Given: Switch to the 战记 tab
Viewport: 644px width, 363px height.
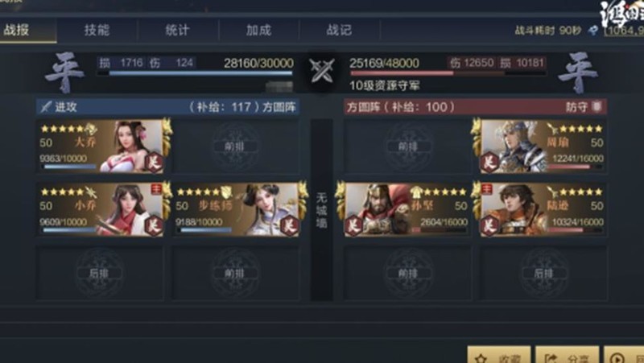Looking at the screenshot, I should tap(339, 30).
